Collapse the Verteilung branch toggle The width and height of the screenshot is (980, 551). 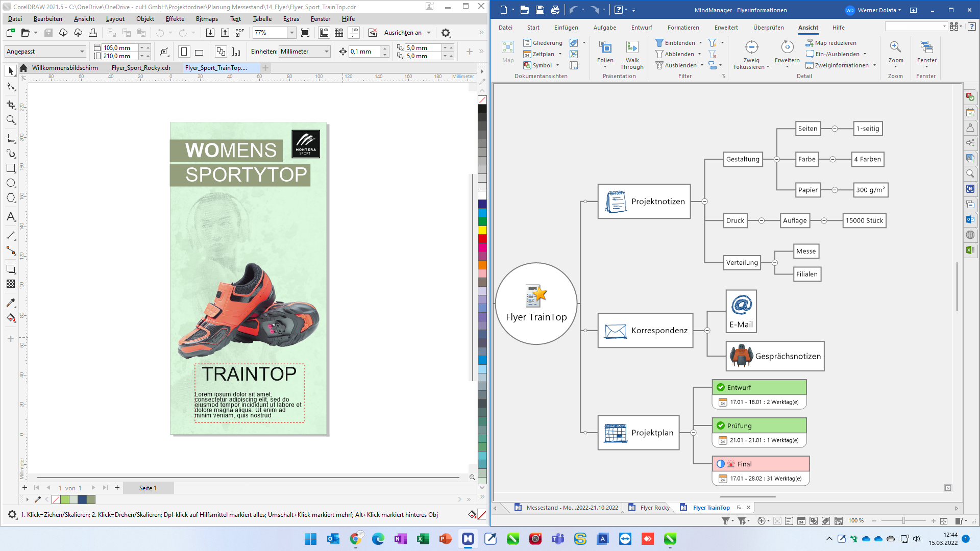(x=775, y=263)
